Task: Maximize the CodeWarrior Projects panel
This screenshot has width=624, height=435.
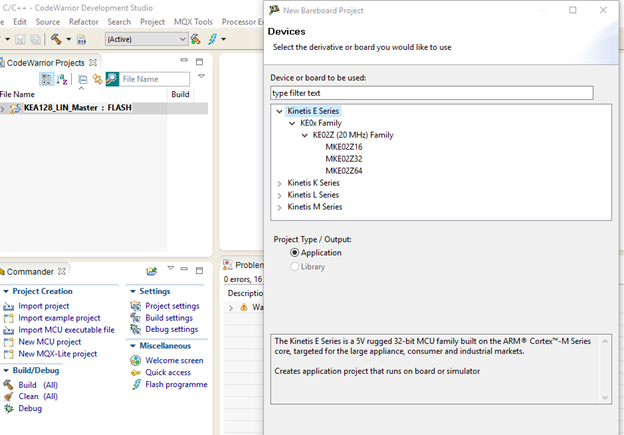Action: [x=199, y=62]
